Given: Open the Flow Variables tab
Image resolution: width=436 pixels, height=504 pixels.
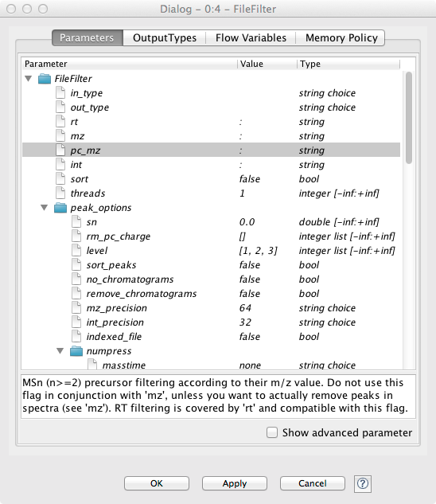Looking at the screenshot, I should (x=251, y=38).
